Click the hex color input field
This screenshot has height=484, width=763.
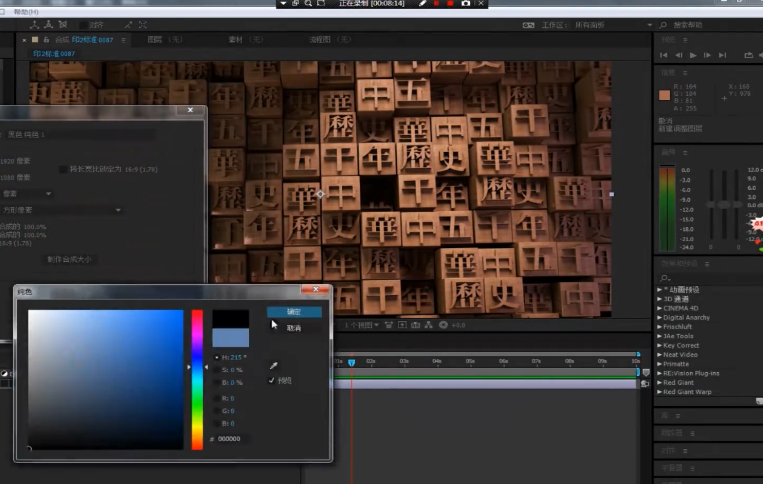click(x=234, y=438)
